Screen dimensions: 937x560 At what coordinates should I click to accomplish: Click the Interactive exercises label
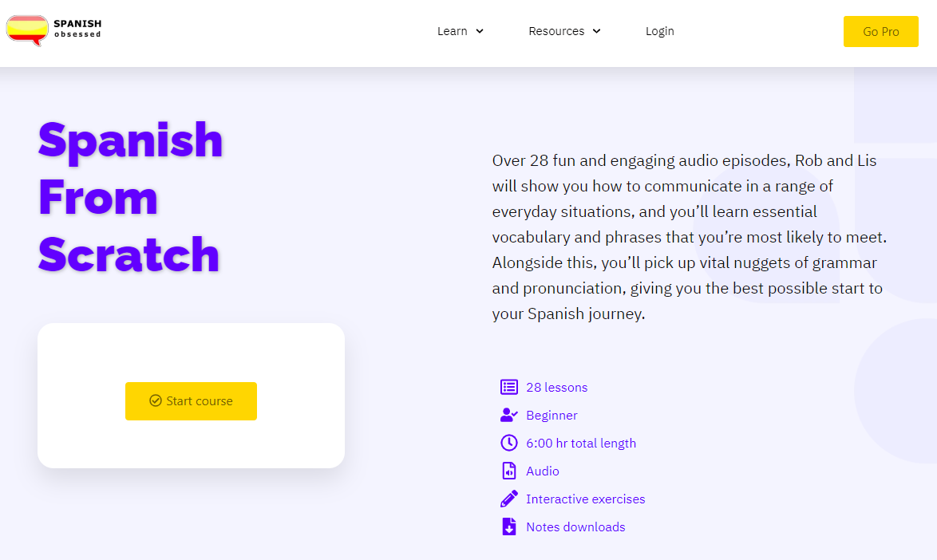[x=586, y=499]
